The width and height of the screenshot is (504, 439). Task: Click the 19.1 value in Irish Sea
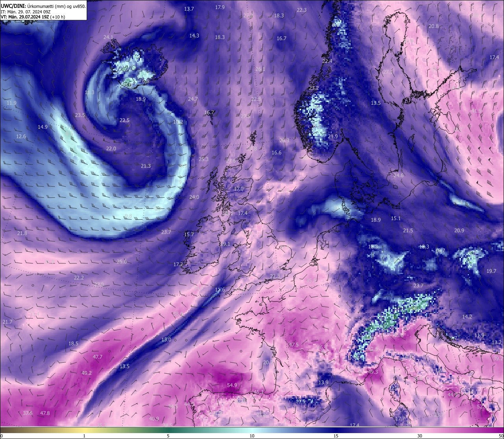[x=225, y=244]
